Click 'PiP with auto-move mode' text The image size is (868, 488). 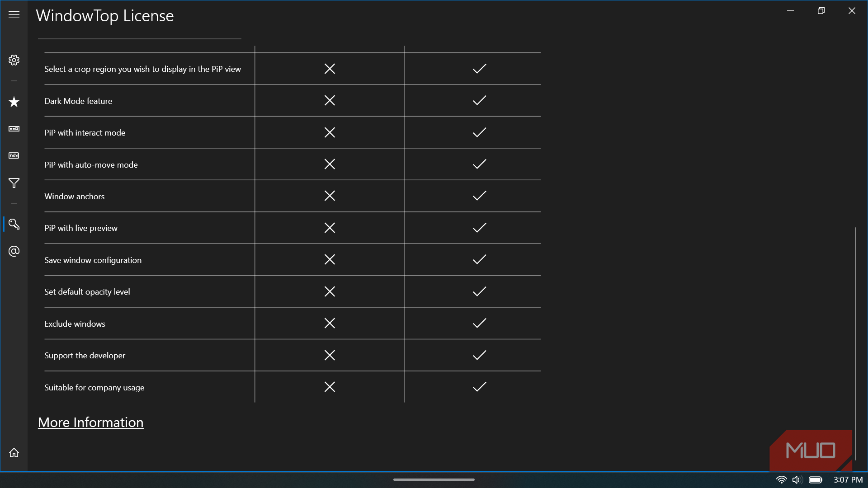click(x=91, y=165)
